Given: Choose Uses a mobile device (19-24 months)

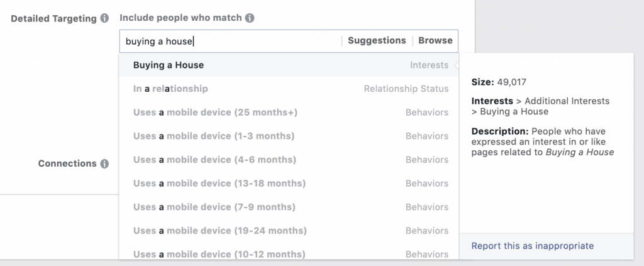Looking at the screenshot, I should 289,231.
